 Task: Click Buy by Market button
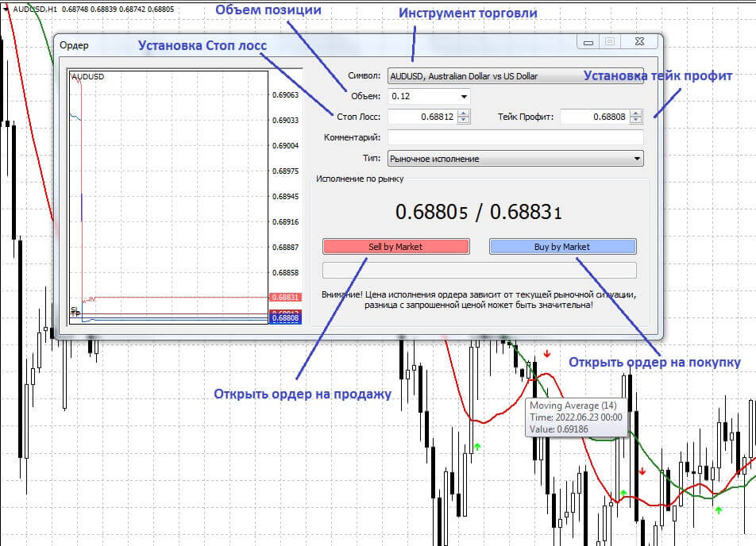(562, 247)
